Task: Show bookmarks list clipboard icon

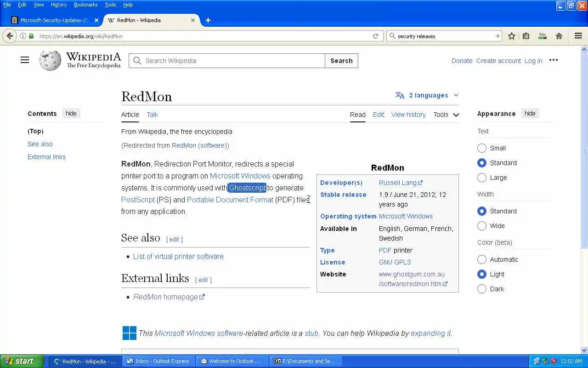Action: (526, 36)
